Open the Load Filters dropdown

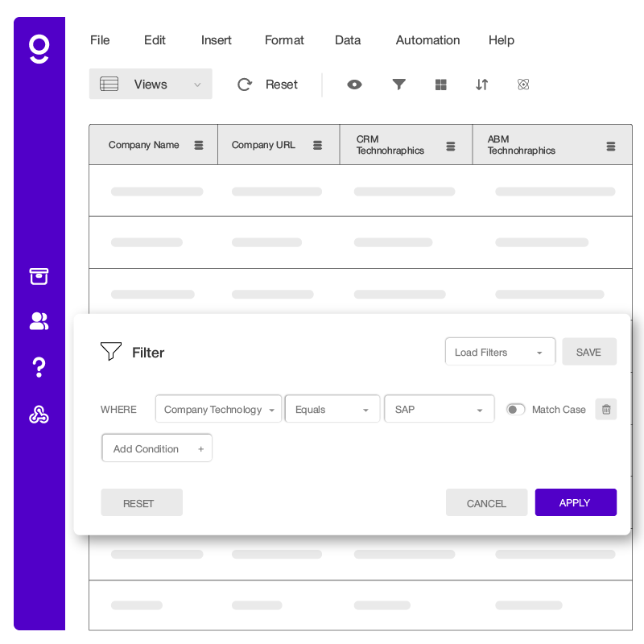point(499,352)
